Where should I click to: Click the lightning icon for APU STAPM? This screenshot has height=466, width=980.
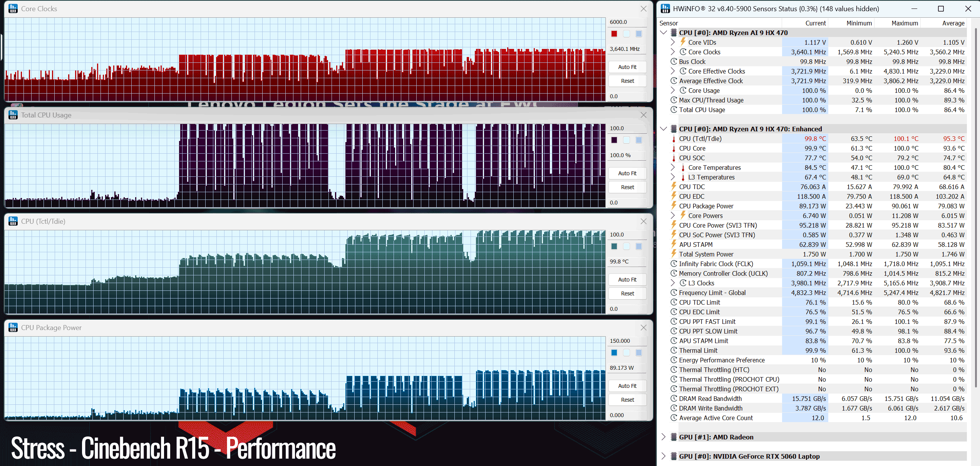pyautogui.click(x=674, y=244)
